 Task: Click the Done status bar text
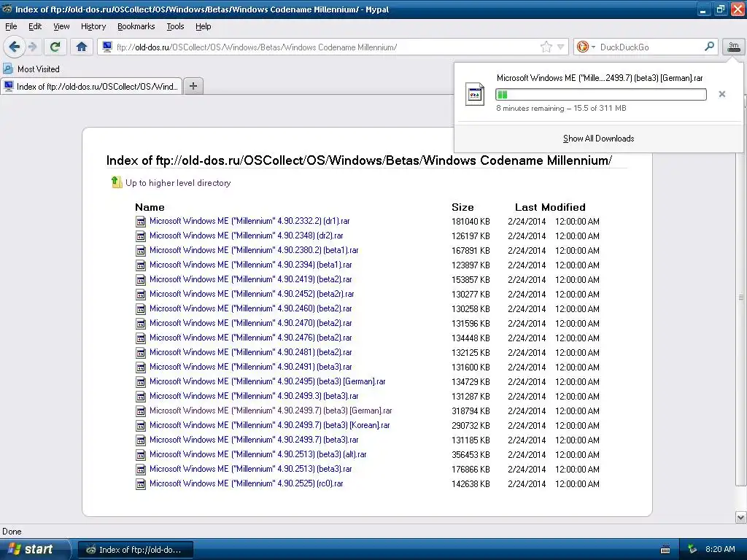click(12, 532)
